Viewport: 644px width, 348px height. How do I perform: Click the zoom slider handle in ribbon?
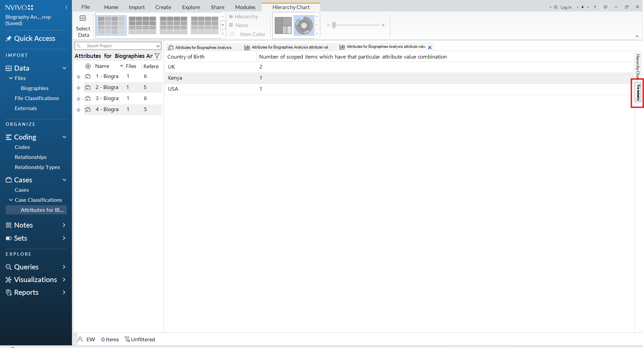[x=334, y=25]
